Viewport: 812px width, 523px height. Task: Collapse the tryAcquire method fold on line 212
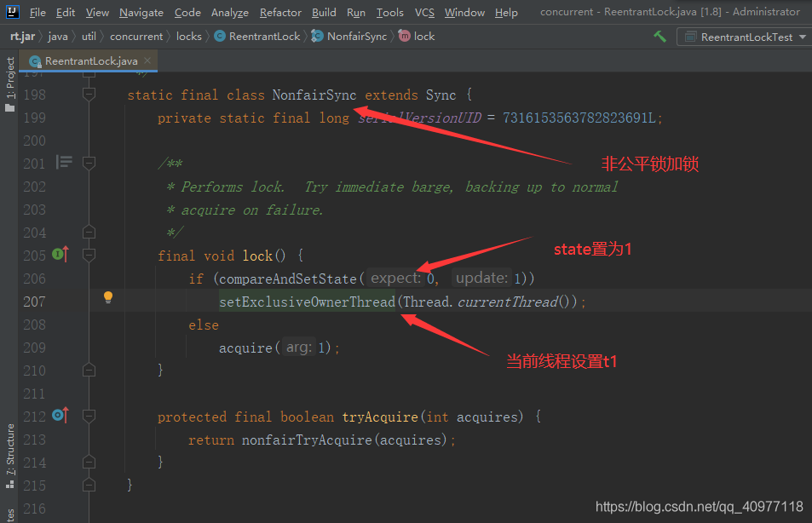pyautogui.click(x=89, y=416)
